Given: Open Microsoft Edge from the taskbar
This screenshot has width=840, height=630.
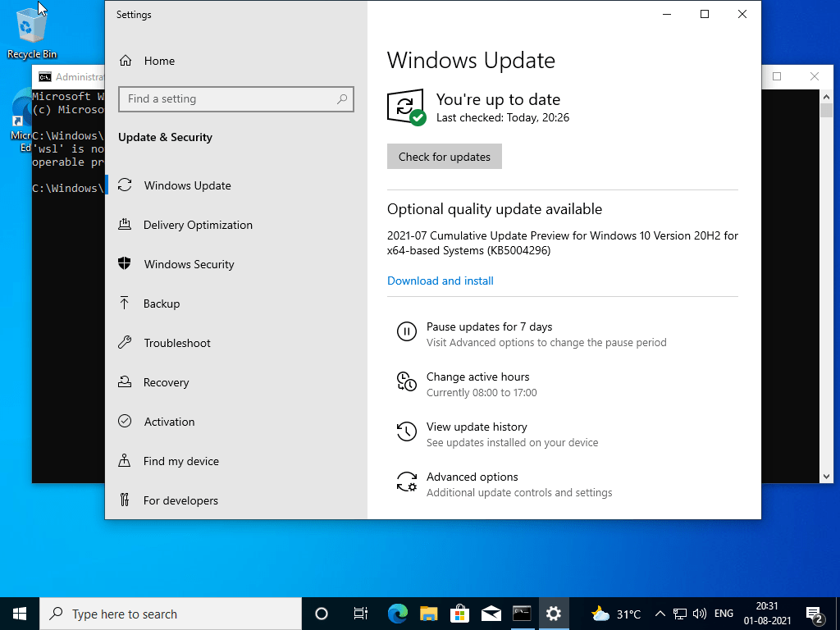Looking at the screenshot, I should [398, 614].
